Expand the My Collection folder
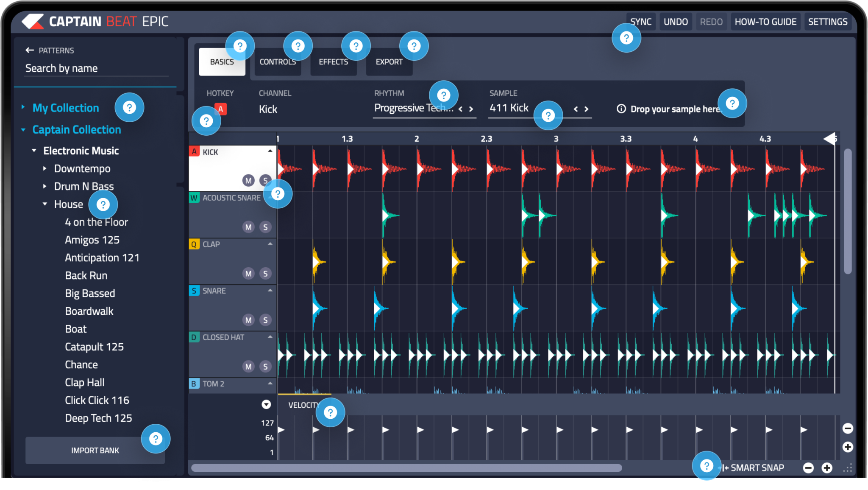 coord(23,107)
